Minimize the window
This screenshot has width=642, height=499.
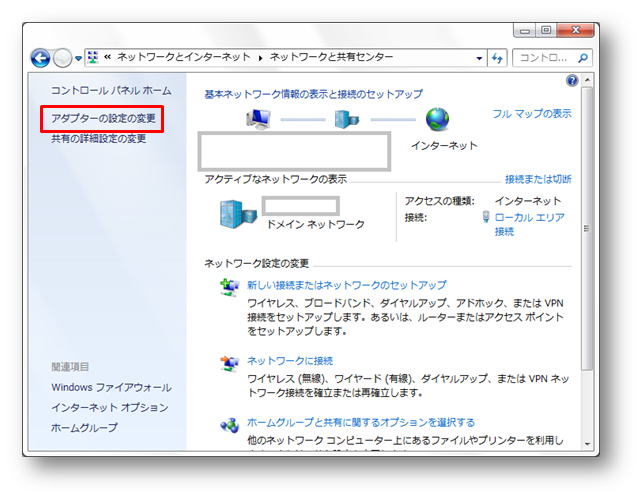pyautogui.click(x=525, y=31)
